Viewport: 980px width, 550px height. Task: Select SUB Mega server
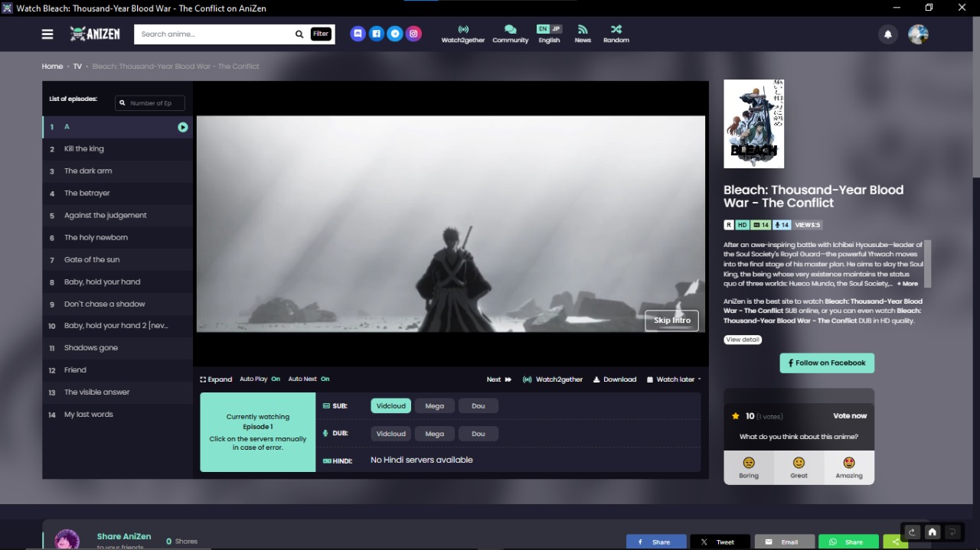[x=434, y=406]
